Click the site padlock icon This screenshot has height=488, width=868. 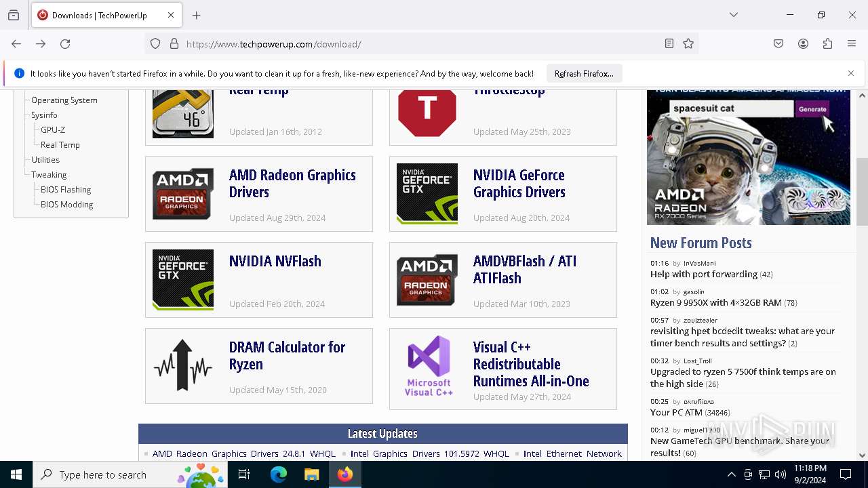174,44
